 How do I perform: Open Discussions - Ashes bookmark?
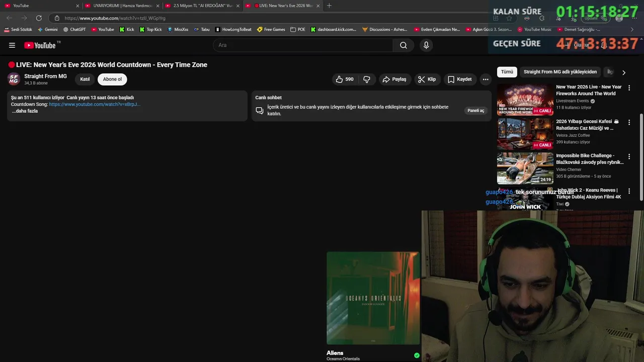pyautogui.click(x=385, y=30)
